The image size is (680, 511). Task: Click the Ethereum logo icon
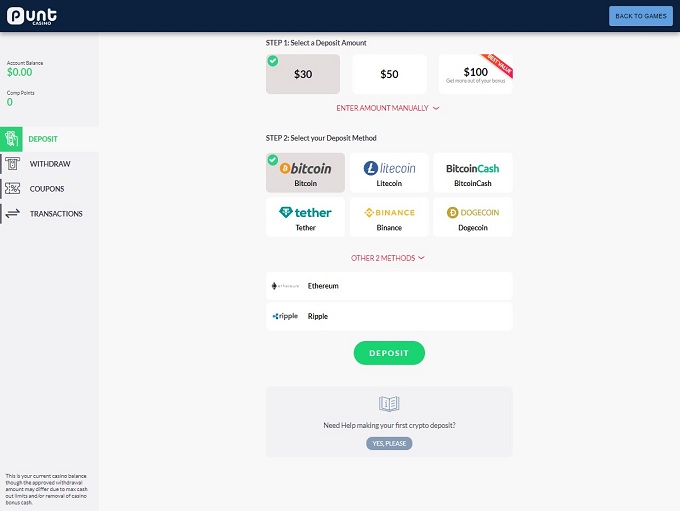(x=285, y=286)
